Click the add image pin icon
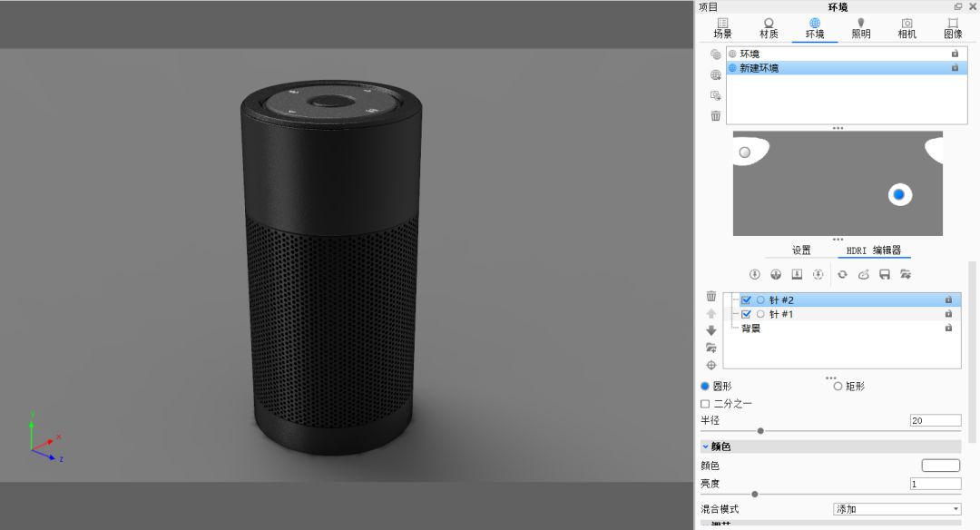The image size is (980, 530). pyautogui.click(x=797, y=274)
